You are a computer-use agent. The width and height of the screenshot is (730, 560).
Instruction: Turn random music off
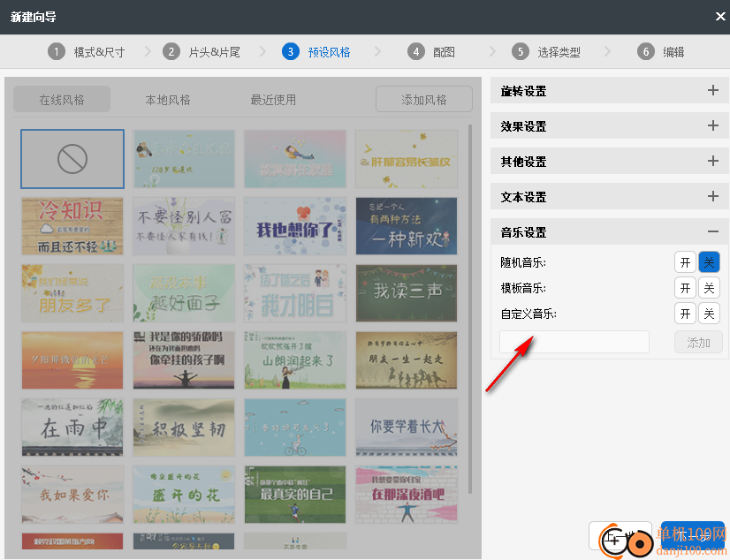[x=709, y=262]
